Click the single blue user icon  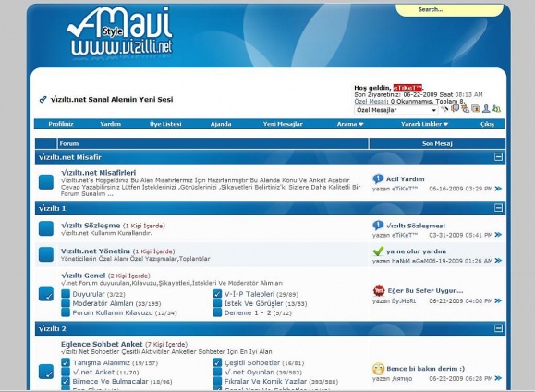tap(486, 109)
